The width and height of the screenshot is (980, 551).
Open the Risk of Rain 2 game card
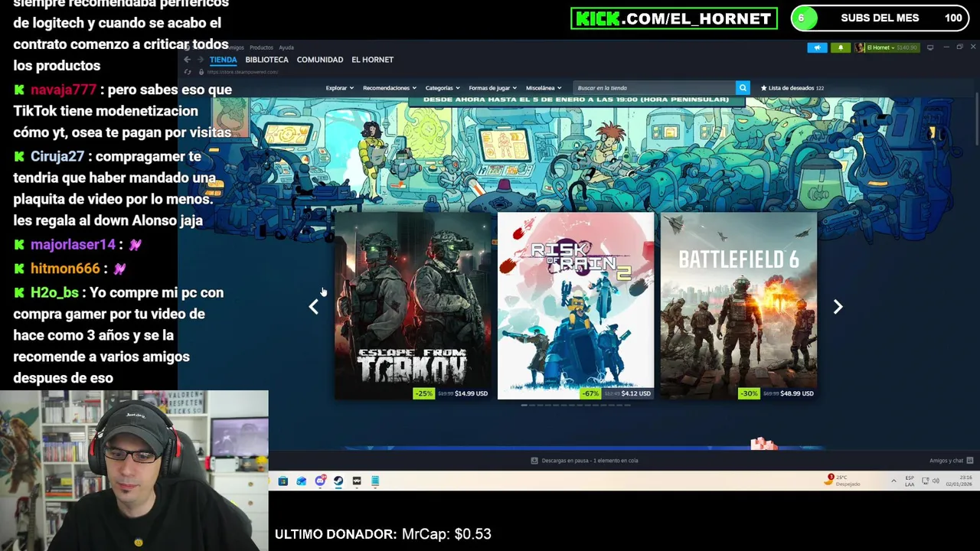[x=576, y=305]
